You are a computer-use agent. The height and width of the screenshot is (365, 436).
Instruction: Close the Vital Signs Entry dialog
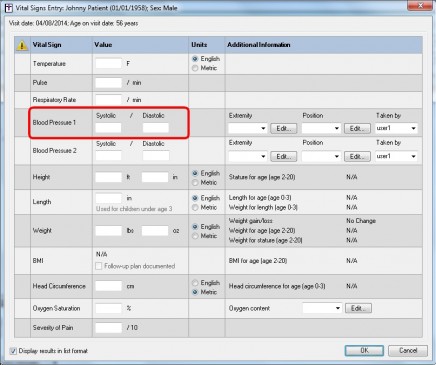pyautogui.click(x=420, y=5)
